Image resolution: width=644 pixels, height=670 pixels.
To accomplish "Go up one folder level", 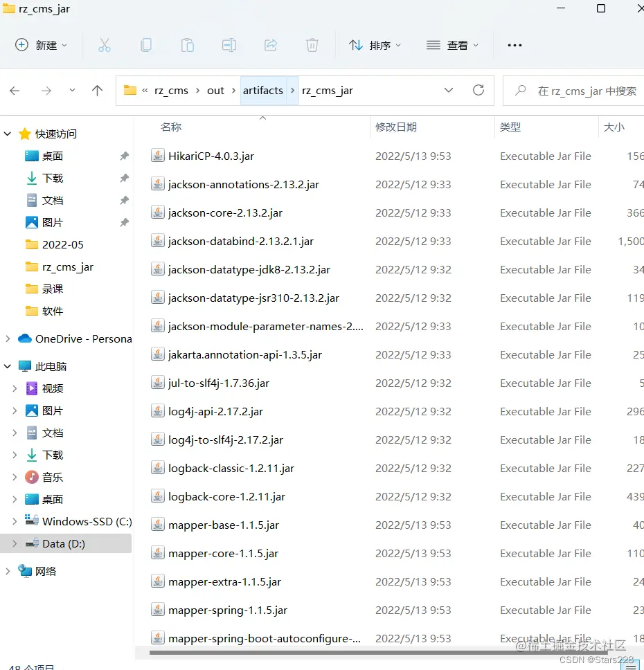I will pos(98,91).
